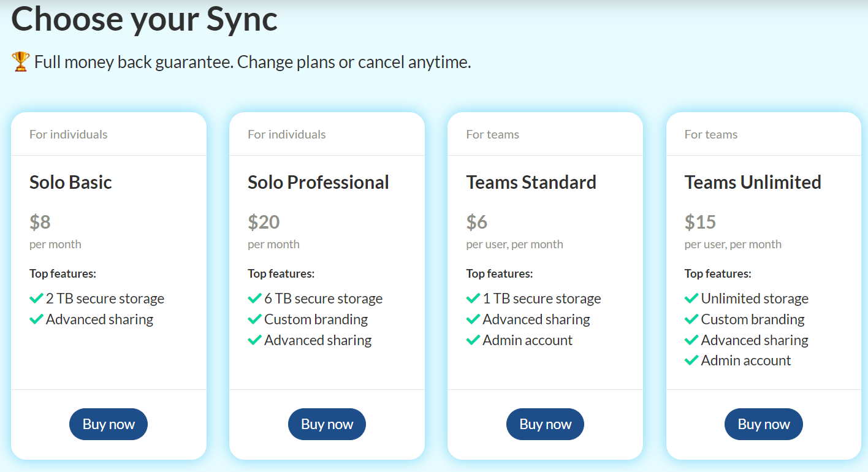Select the Choose your Sync heading

pos(144,18)
